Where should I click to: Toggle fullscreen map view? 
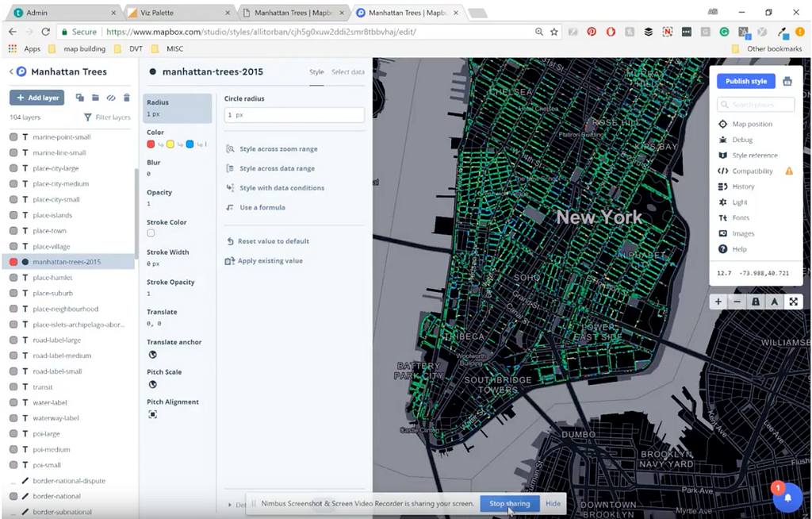(793, 302)
